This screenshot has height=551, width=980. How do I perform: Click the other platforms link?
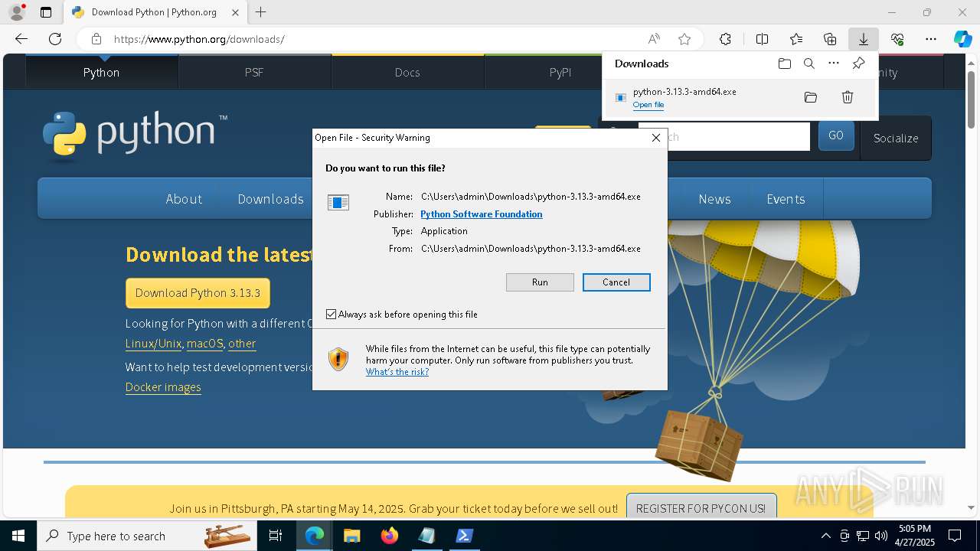(242, 344)
